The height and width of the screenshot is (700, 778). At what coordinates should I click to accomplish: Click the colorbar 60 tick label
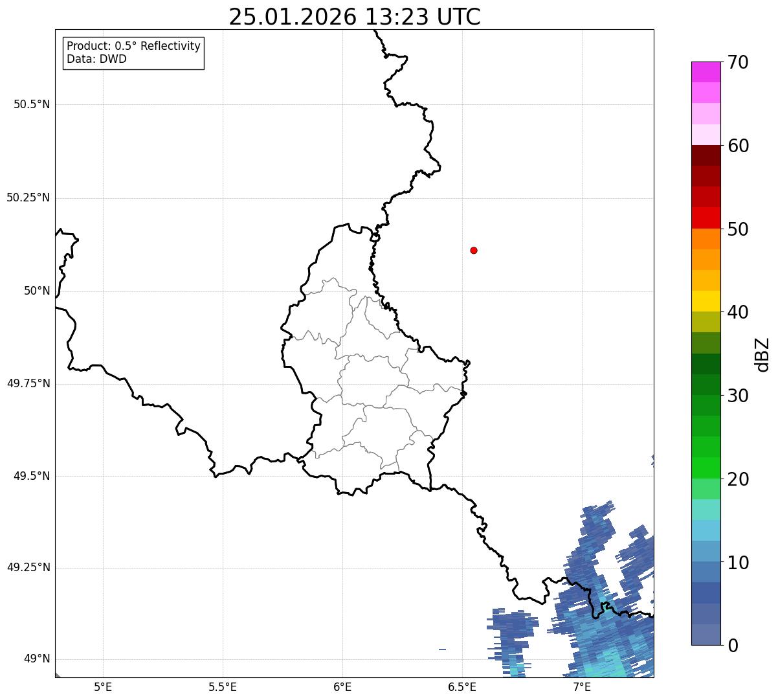click(x=738, y=146)
